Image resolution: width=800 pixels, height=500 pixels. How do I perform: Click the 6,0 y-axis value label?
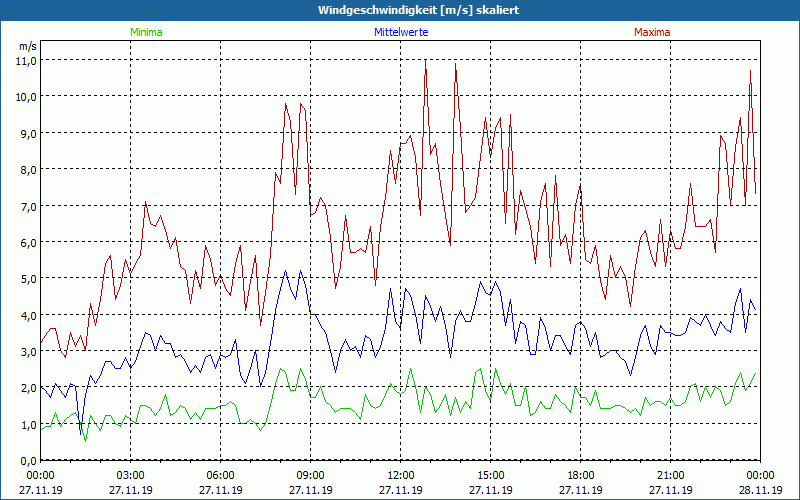coord(26,243)
